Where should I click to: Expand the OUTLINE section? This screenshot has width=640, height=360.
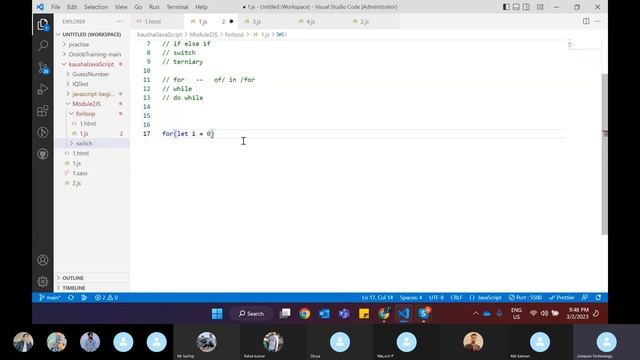pos(73,278)
